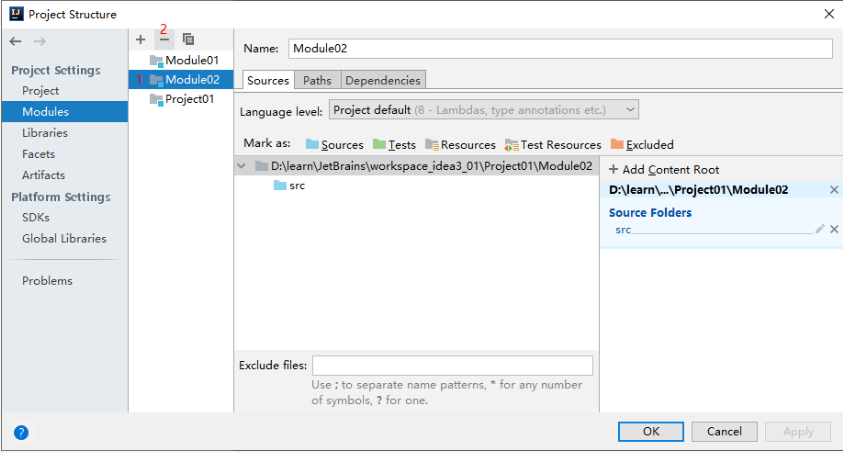Open SDKs platform settings
Viewport: 843px width, 453px height.
[x=36, y=218]
